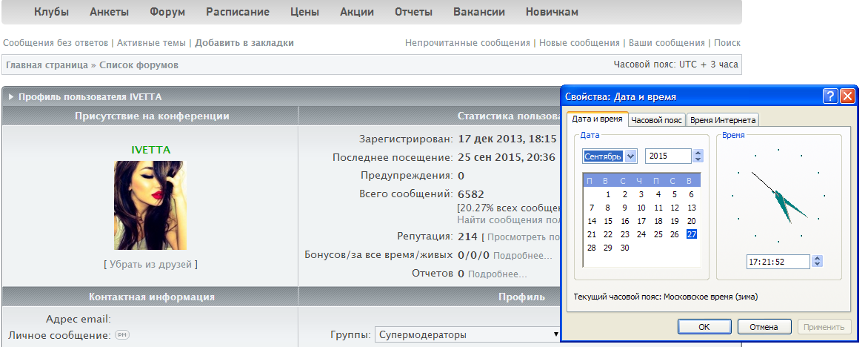
Task: Open the Время Интернета tab
Action: 722,119
